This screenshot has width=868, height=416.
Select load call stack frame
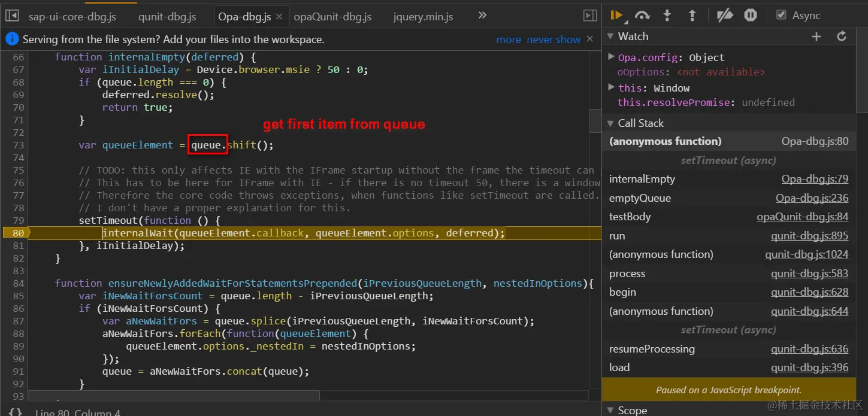[619, 368]
